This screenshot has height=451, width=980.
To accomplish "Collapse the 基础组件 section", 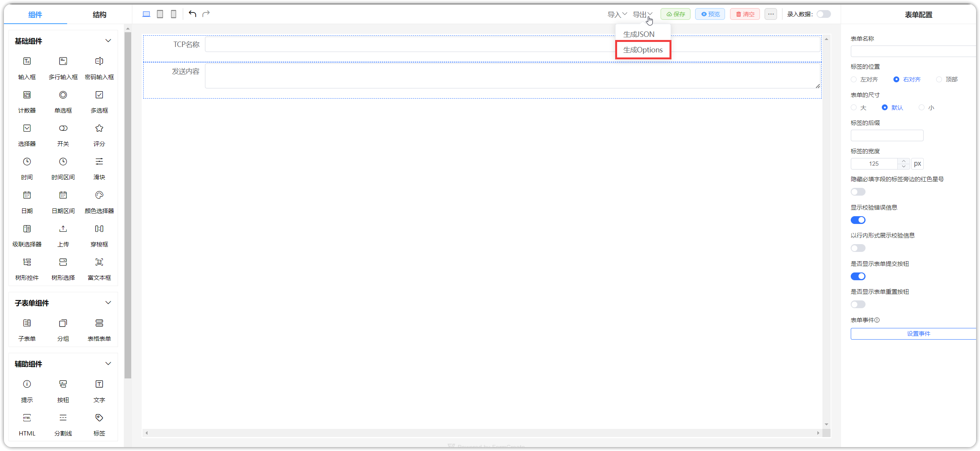I will click(108, 41).
